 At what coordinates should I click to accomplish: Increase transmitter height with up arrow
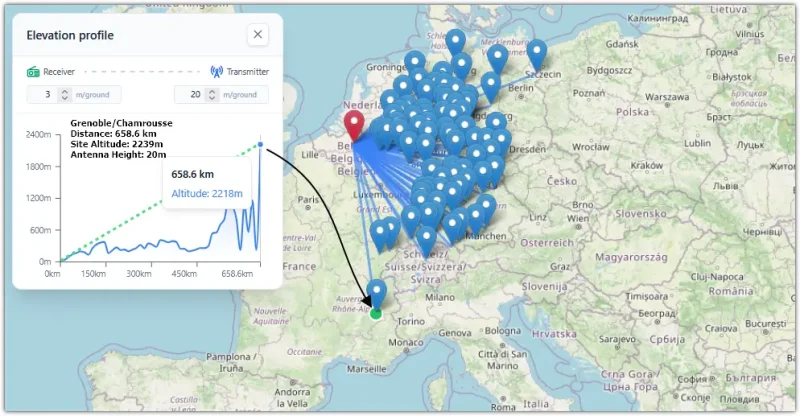pyautogui.click(x=211, y=91)
